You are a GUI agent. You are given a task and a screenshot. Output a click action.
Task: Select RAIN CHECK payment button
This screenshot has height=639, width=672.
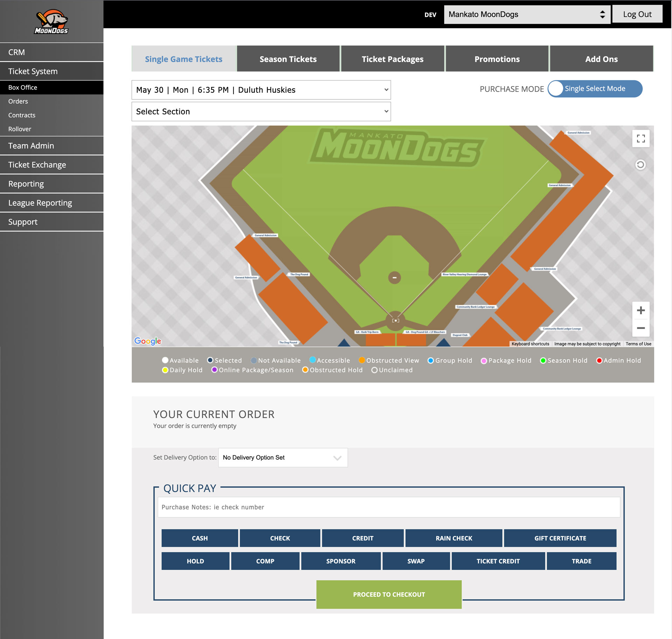coord(454,538)
